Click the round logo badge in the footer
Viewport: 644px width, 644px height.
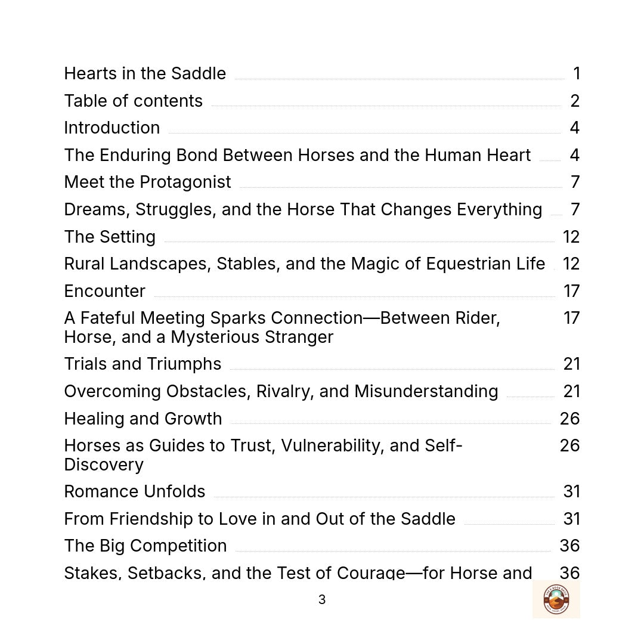[x=556, y=599]
